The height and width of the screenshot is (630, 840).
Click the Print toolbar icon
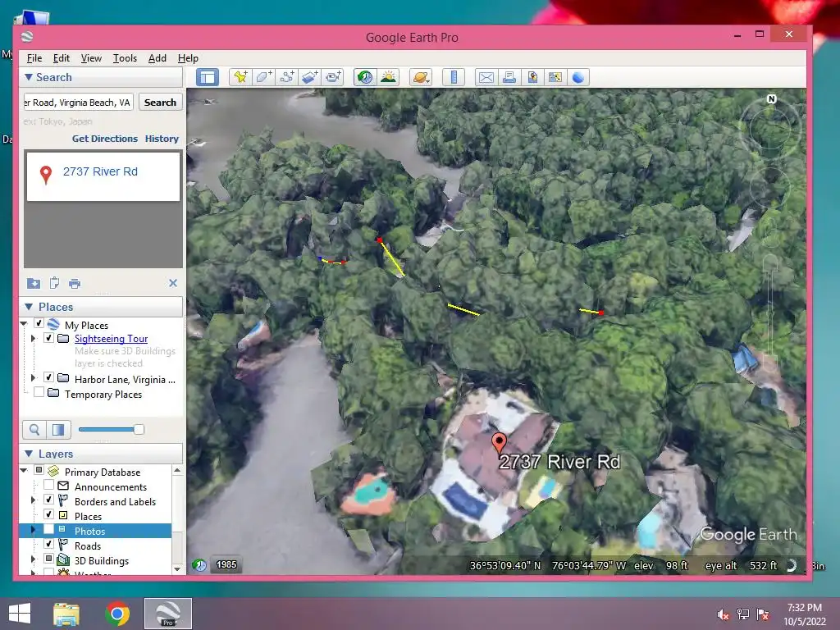tap(509, 77)
